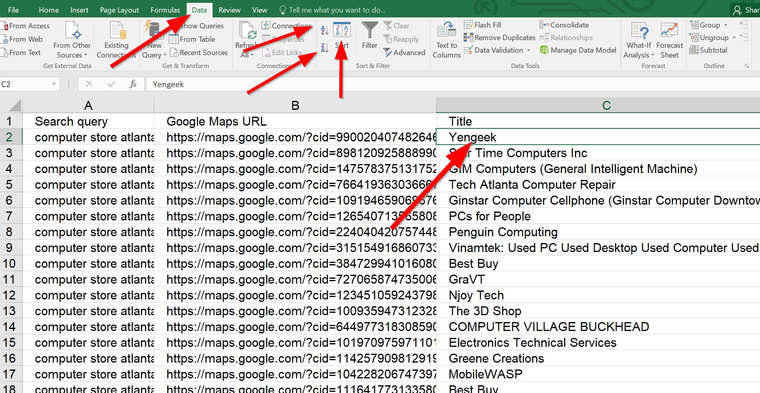Select the 'The 3D Shop' cell
The image size is (760, 393).
(598, 311)
